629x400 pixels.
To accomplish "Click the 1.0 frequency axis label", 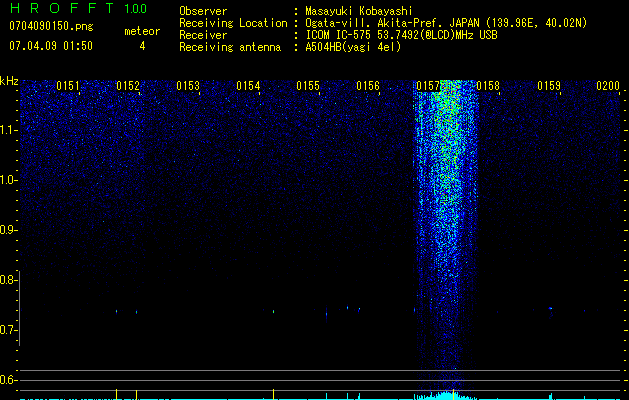I will tap(8, 180).
